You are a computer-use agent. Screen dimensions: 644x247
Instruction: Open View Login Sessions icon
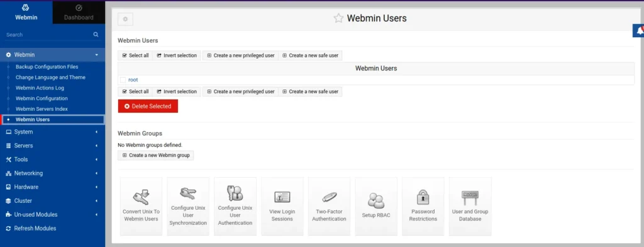coord(282,206)
